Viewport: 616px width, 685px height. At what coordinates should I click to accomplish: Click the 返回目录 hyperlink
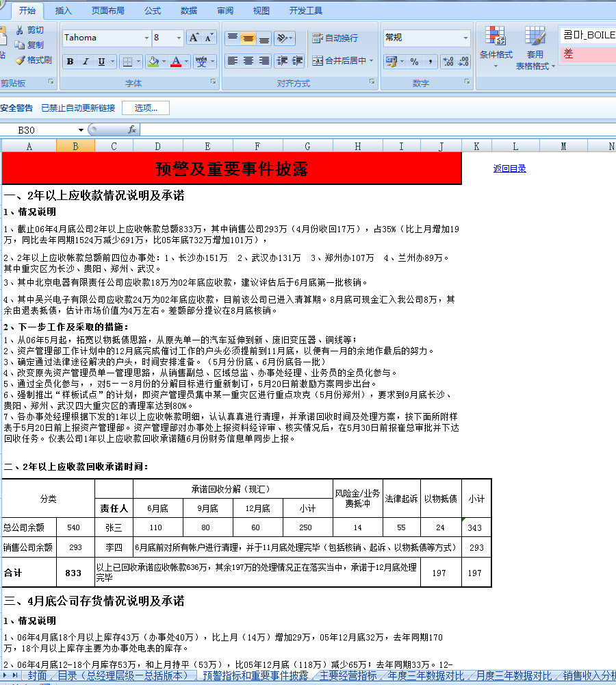point(509,169)
